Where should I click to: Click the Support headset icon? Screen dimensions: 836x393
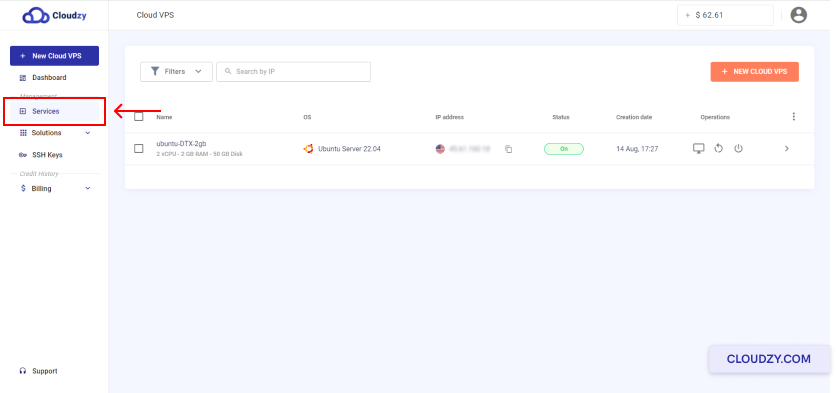tap(23, 371)
